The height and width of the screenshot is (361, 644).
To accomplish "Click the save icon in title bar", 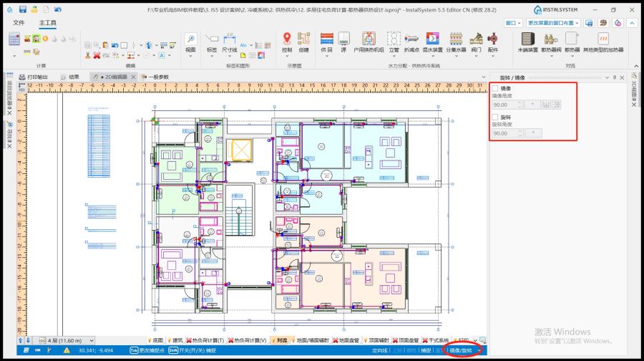I will click(23, 9).
